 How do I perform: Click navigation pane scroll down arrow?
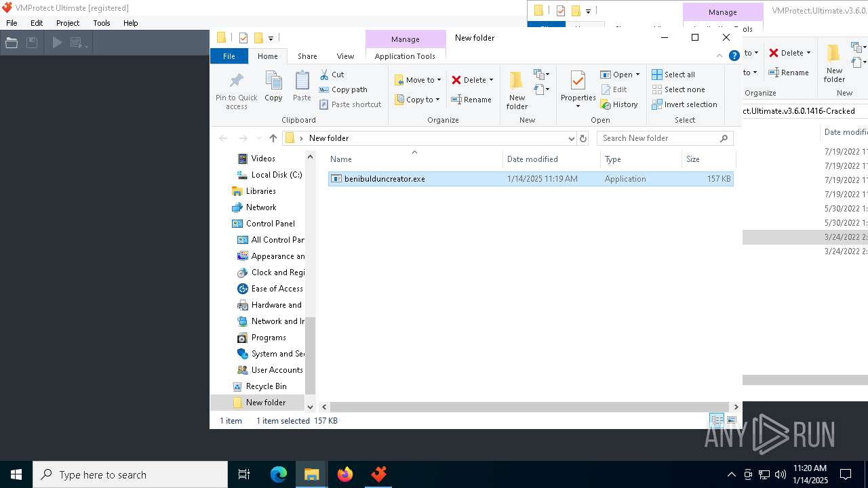(x=311, y=407)
